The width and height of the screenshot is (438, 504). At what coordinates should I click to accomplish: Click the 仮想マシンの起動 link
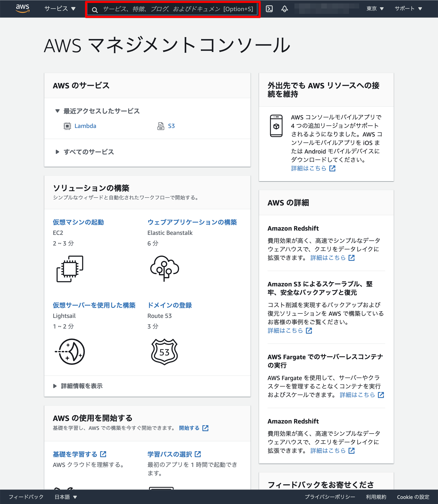click(x=78, y=222)
